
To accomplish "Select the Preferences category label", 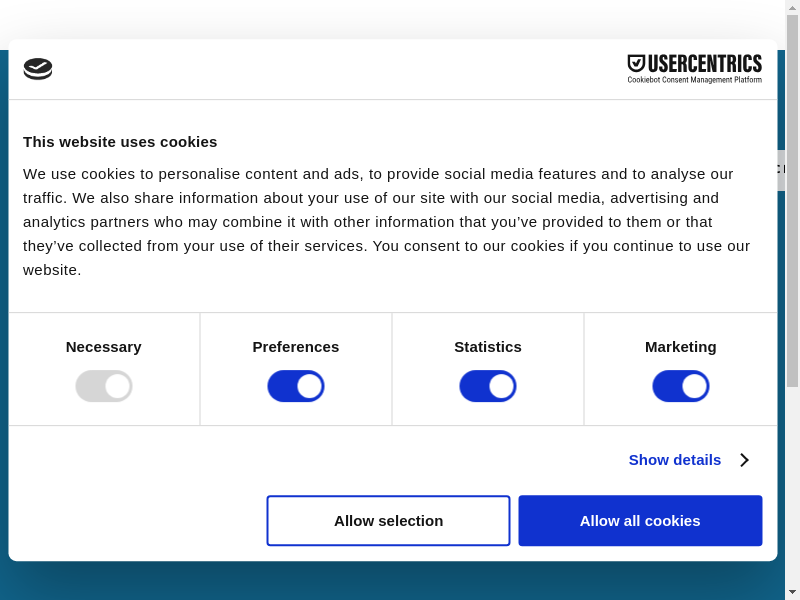I will coord(296,347).
